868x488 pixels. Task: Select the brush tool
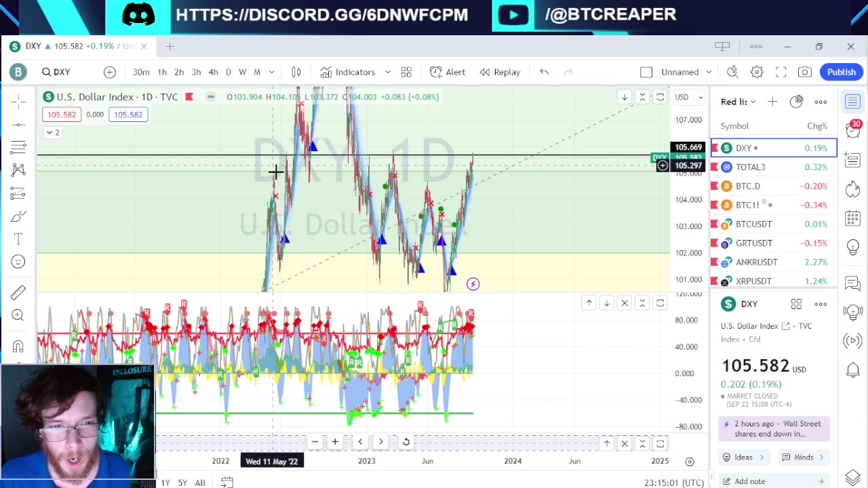(x=18, y=216)
